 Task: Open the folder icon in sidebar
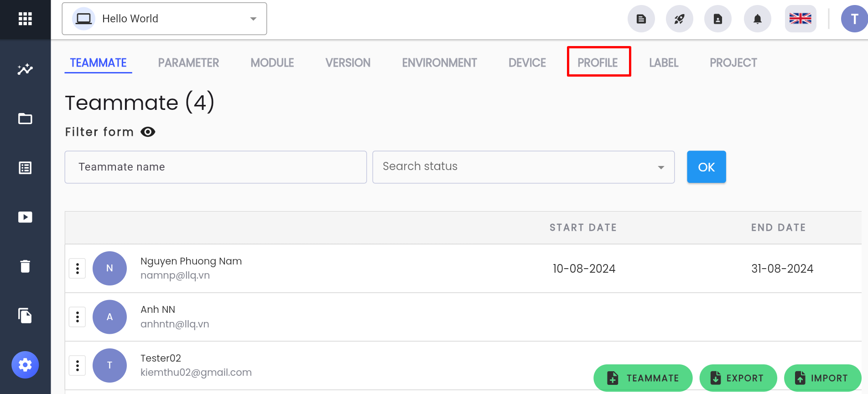click(x=25, y=119)
